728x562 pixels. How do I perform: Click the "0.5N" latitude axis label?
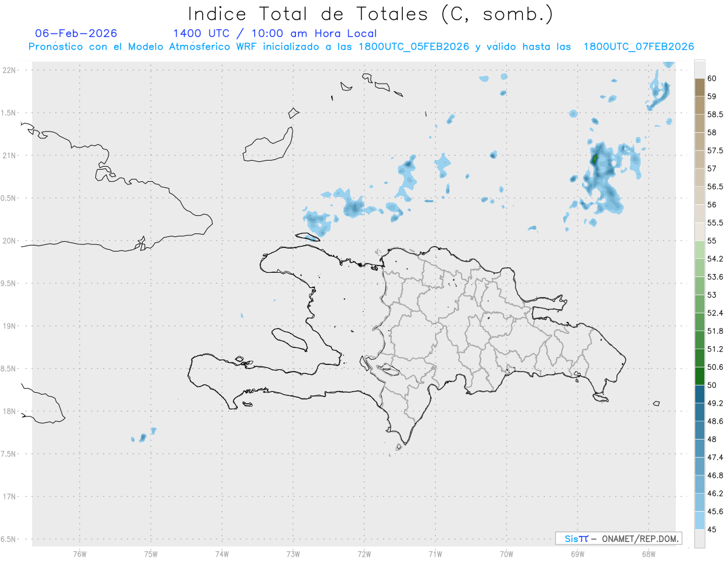point(8,198)
